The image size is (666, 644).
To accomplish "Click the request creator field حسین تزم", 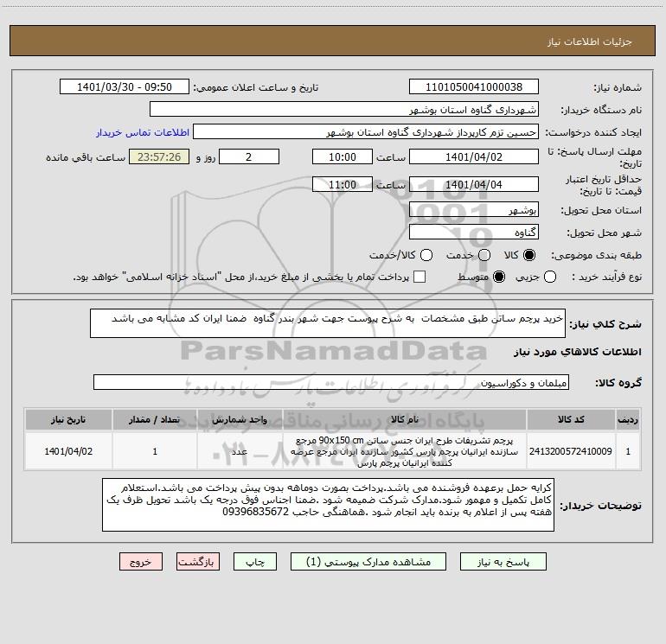I will click(x=366, y=132).
